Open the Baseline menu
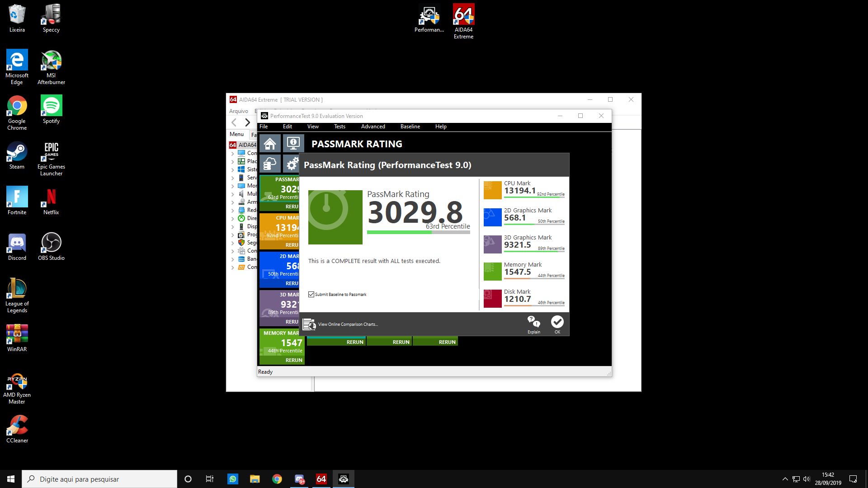Screen dimensions: 868x488 tap(410, 127)
